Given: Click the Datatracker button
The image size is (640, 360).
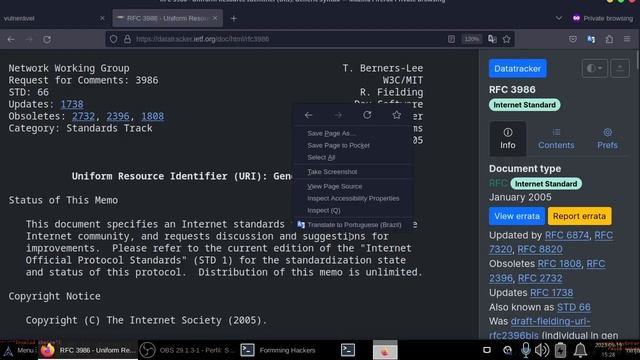Looking at the screenshot, I should coord(518,69).
